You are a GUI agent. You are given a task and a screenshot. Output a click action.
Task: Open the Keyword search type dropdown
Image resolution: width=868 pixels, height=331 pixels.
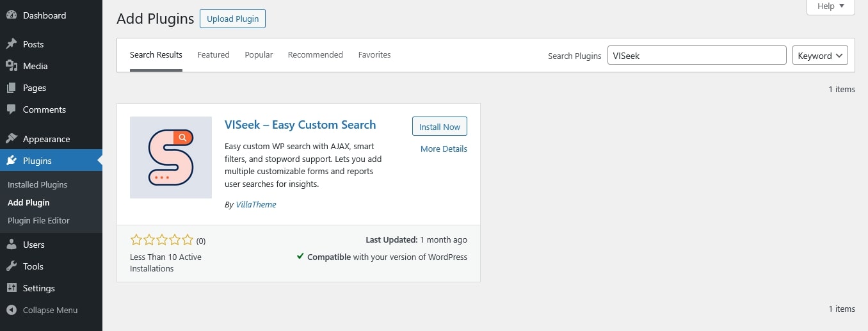[820, 56]
